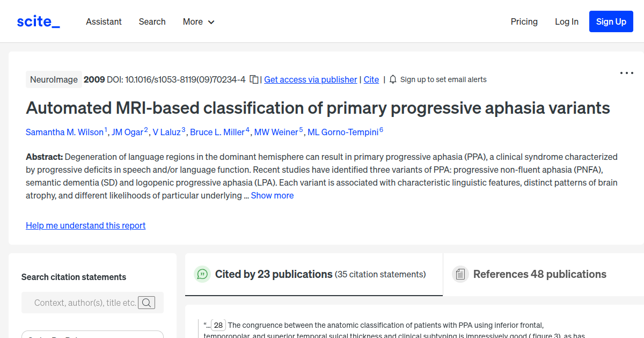This screenshot has height=338, width=644.
Task: Switch to the References 48 publications tab
Action: click(x=539, y=274)
